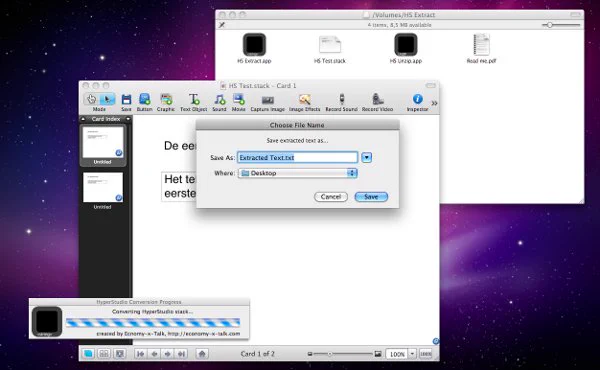Image resolution: width=600 pixels, height=370 pixels.
Task: Go to next card
Action: [168, 354]
